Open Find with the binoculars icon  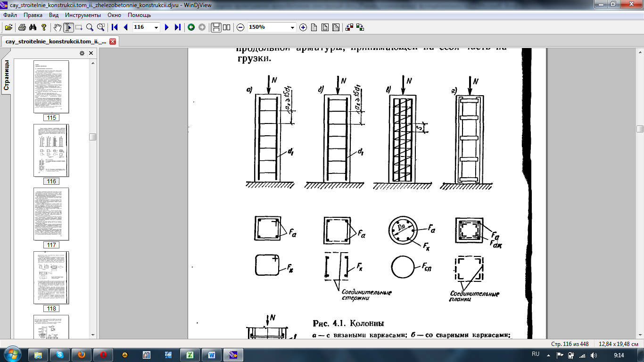pos(33,27)
